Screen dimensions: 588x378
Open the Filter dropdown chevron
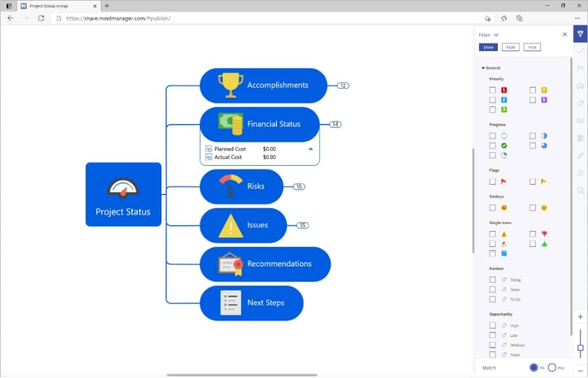(497, 35)
